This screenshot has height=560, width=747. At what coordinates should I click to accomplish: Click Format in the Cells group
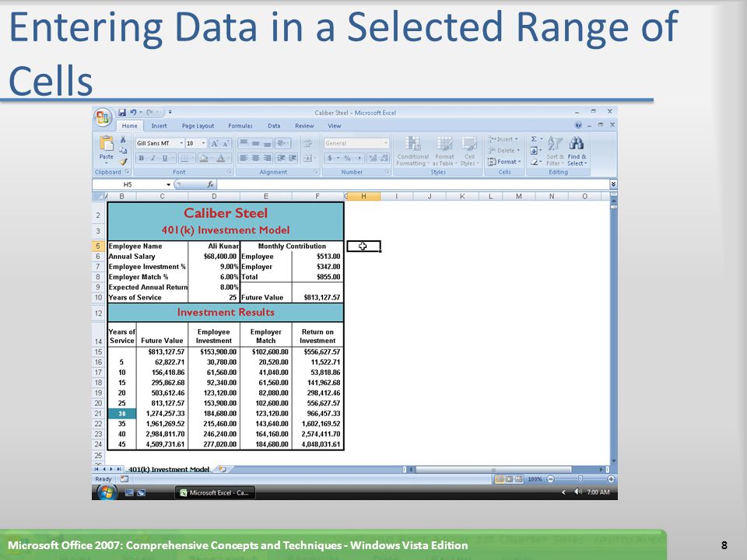point(503,162)
